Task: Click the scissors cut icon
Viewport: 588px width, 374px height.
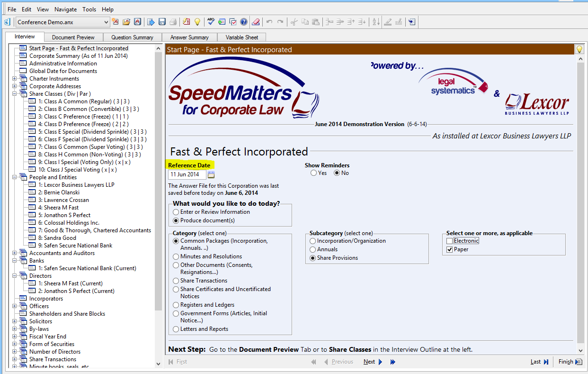Action: [294, 22]
